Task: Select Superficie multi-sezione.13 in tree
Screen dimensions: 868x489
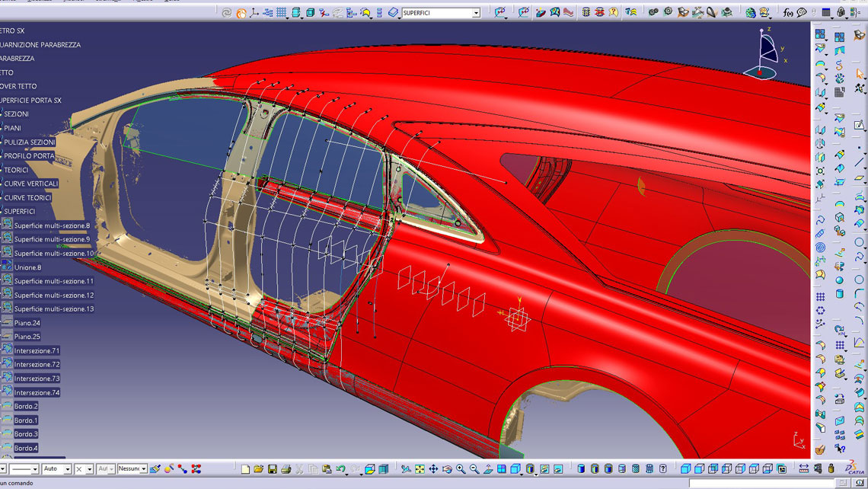Action: [54, 309]
